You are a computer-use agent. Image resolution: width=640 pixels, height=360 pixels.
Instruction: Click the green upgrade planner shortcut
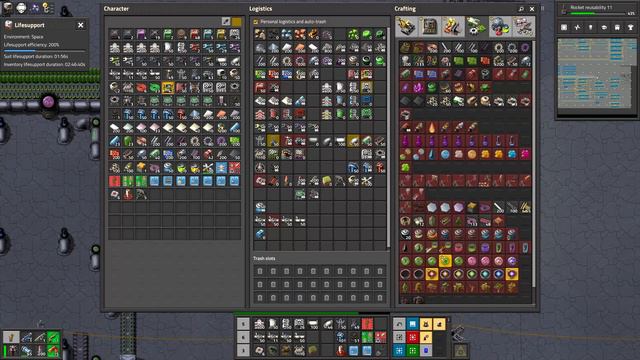(413, 351)
